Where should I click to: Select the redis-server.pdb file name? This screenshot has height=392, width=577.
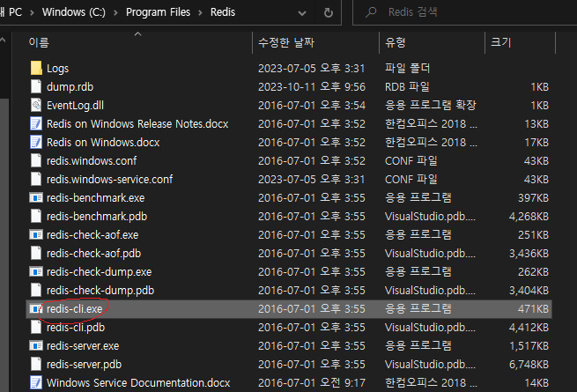pos(84,365)
